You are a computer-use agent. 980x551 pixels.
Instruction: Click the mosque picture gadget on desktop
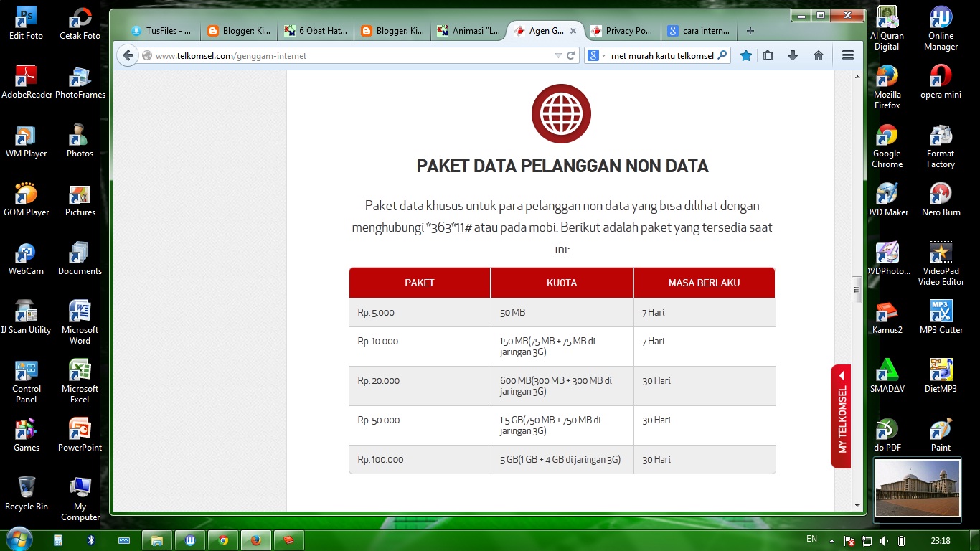tap(917, 488)
